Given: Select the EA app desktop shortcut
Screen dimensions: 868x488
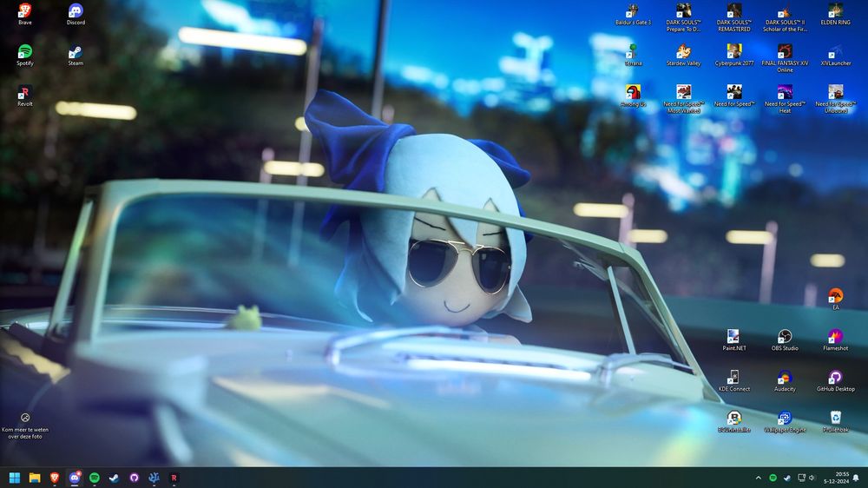Looking at the screenshot, I should tap(835, 299).
